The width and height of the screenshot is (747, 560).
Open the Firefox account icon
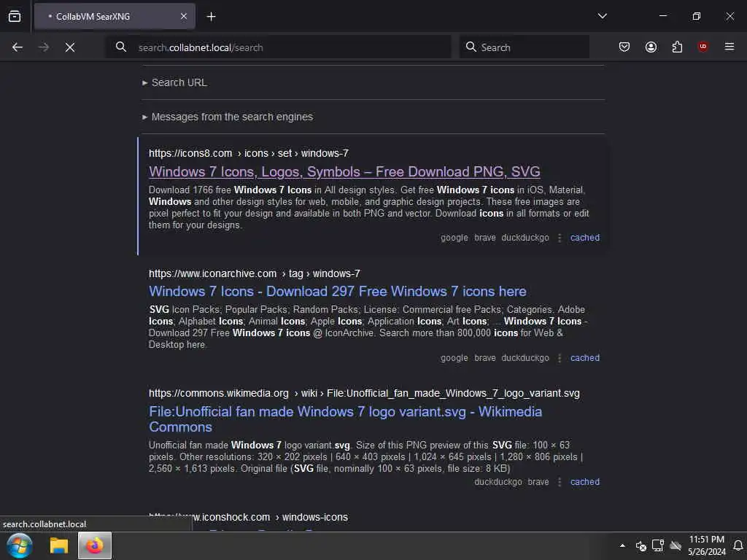pyautogui.click(x=651, y=47)
